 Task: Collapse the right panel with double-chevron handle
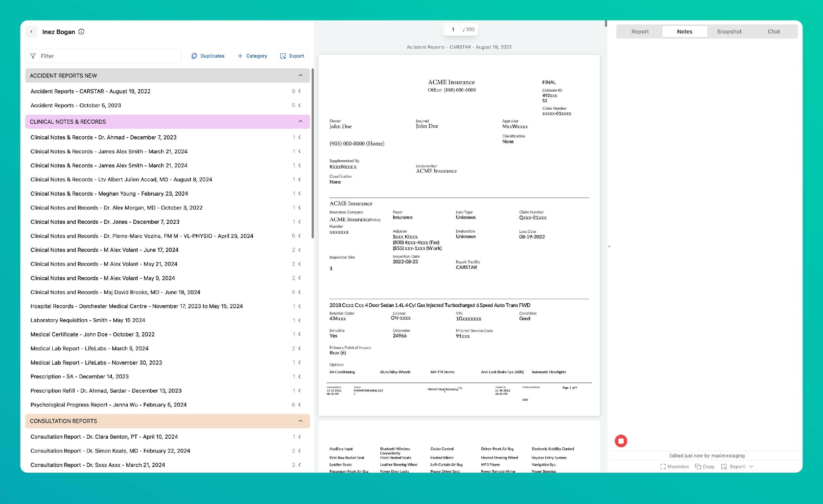coord(609,246)
